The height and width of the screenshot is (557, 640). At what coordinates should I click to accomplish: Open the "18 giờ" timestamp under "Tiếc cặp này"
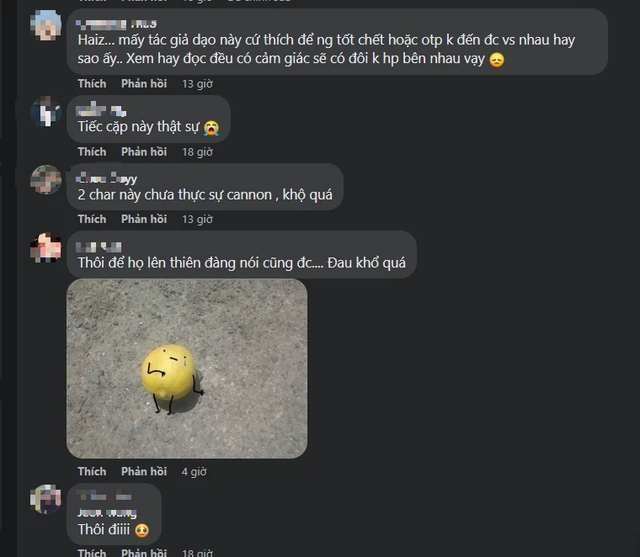(x=197, y=152)
